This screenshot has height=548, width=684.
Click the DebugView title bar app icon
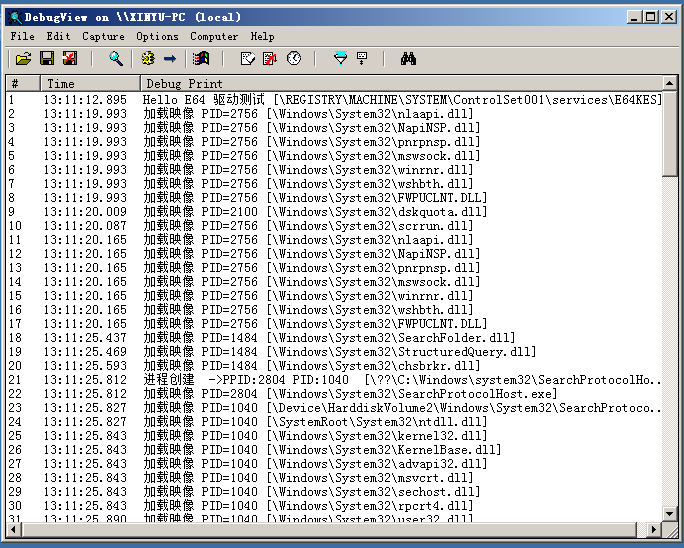15,17
